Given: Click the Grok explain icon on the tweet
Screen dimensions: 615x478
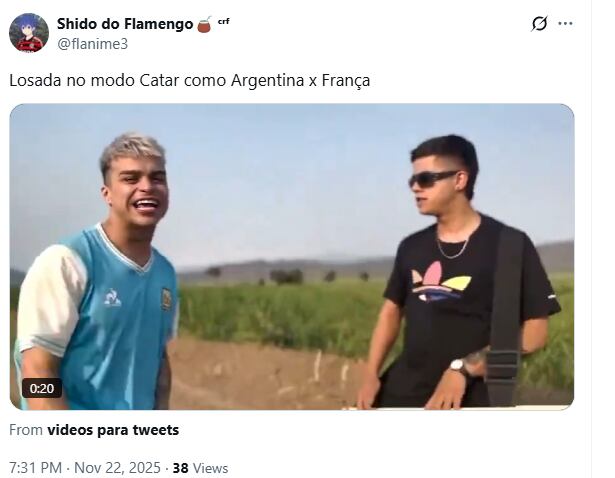Looking at the screenshot, I should [539, 24].
